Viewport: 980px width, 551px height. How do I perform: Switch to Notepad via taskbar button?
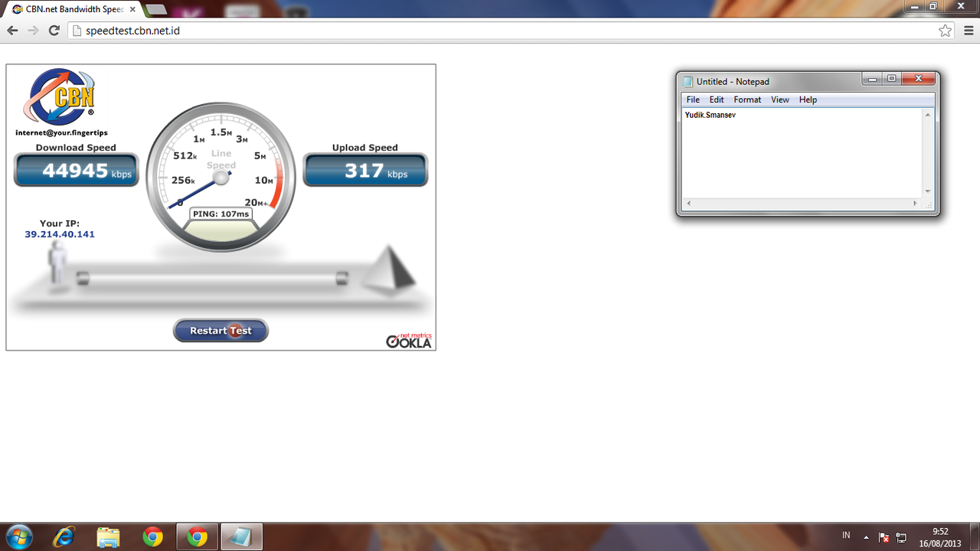(x=242, y=537)
